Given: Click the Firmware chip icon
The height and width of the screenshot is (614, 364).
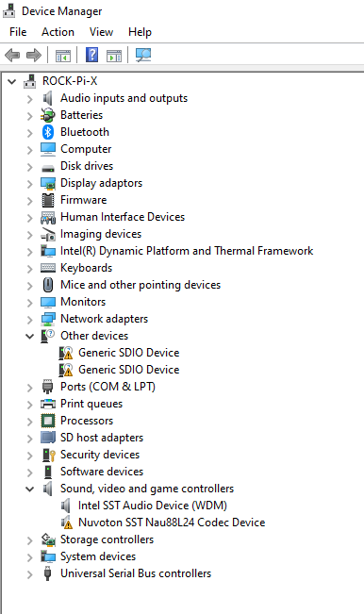Looking at the screenshot, I should click(x=48, y=200).
